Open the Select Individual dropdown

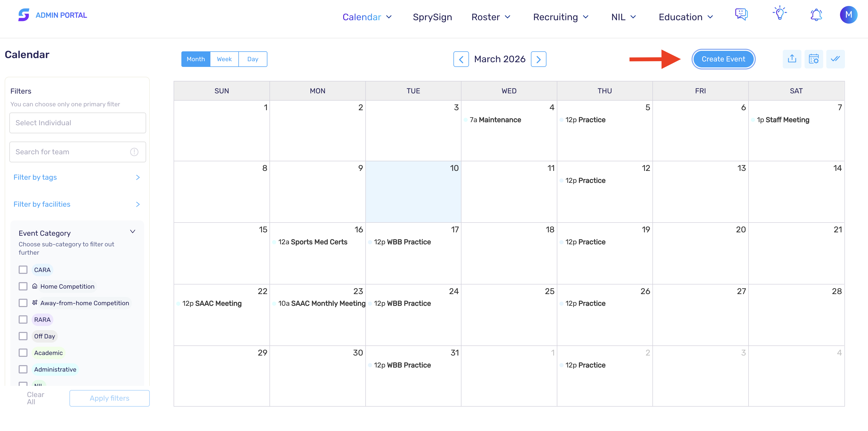77,123
